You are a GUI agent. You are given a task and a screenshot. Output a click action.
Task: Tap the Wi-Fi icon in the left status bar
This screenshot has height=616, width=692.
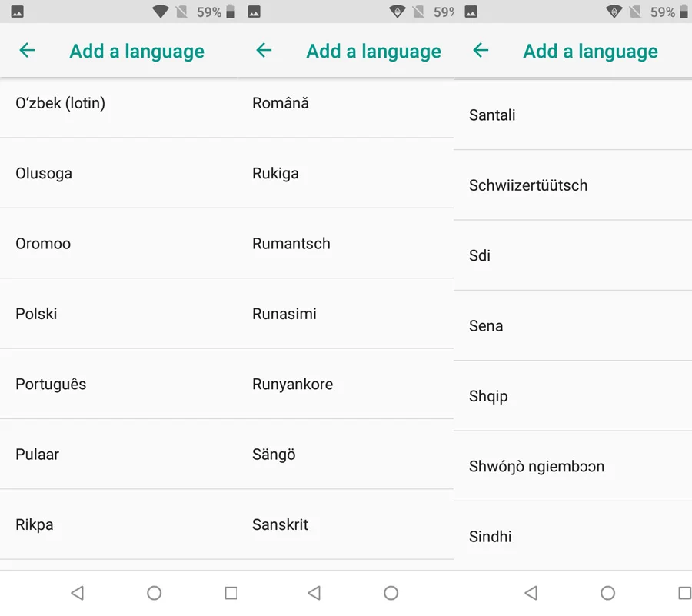tap(161, 12)
